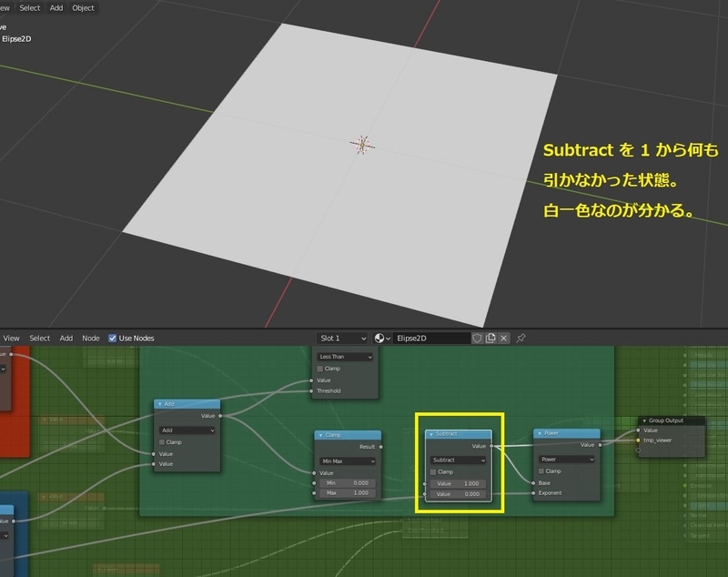Browse materials with the sphere icon
The height and width of the screenshot is (577, 728).
tap(382, 339)
